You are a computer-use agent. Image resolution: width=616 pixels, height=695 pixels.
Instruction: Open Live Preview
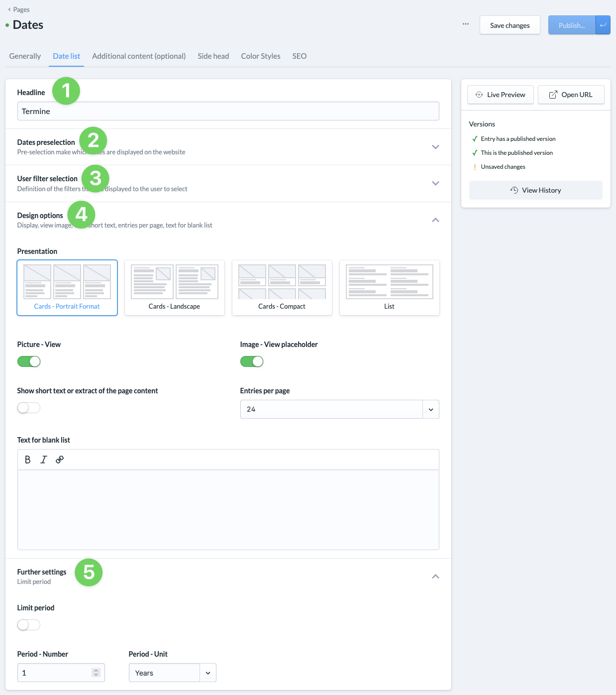[x=501, y=95]
